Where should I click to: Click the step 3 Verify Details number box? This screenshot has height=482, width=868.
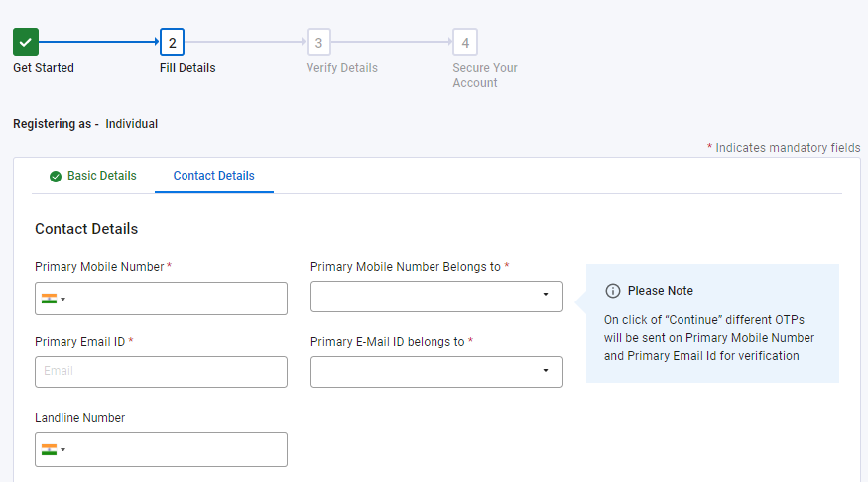tap(318, 42)
